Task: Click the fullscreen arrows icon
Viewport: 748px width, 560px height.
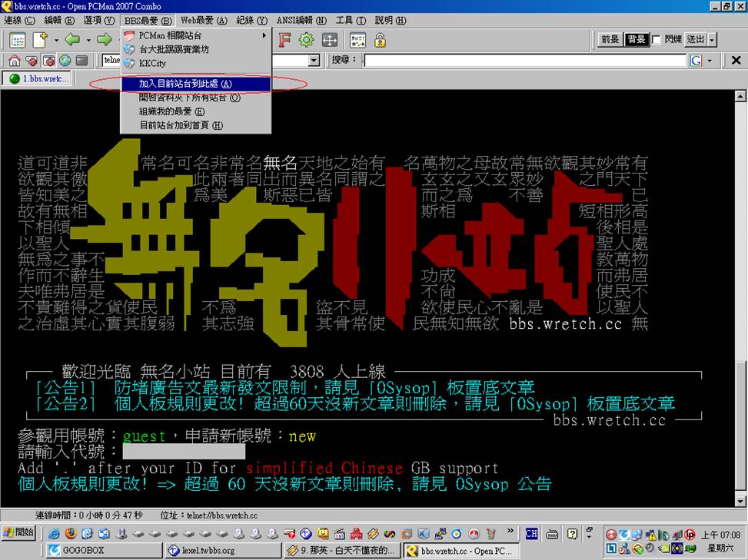Action: tap(329, 40)
